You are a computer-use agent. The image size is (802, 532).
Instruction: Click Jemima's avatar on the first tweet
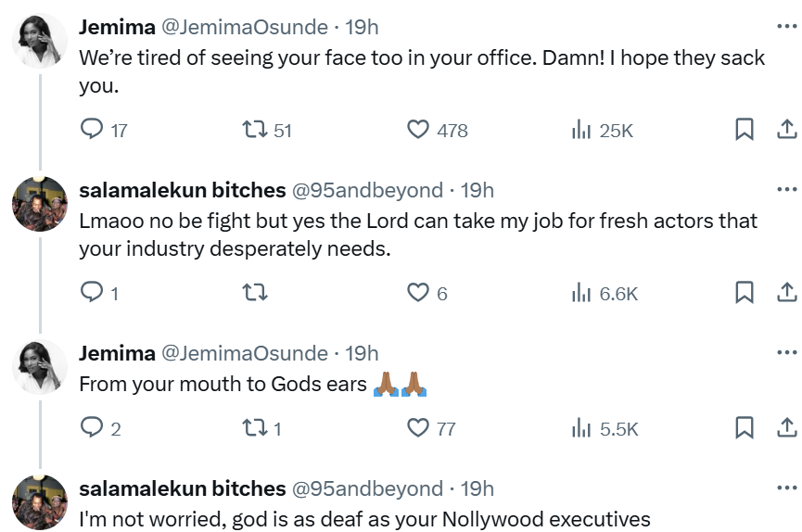40,40
